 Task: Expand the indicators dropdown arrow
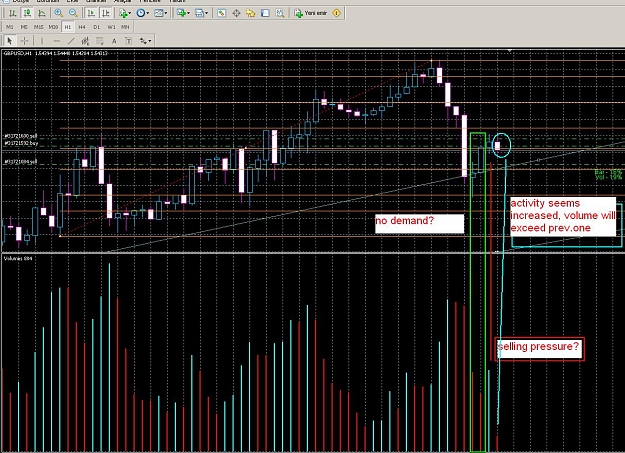[x=130, y=13]
